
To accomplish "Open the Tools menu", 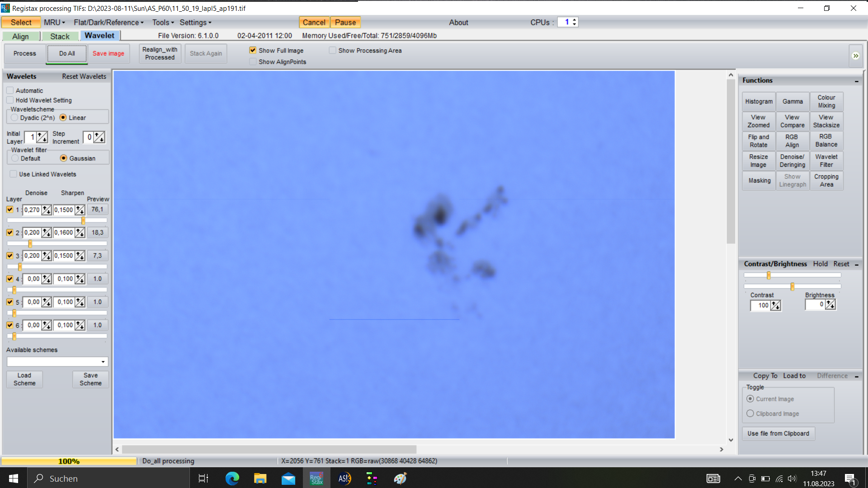I will [x=163, y=23].
